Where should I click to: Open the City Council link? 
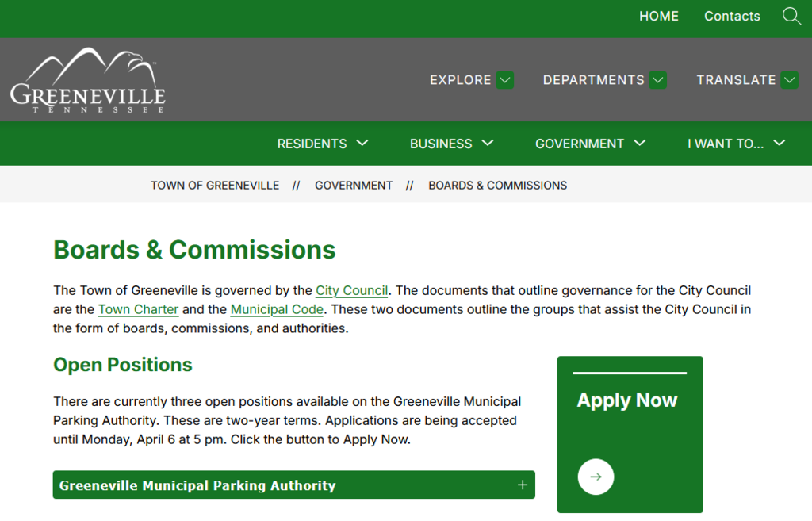coord(351,290)
